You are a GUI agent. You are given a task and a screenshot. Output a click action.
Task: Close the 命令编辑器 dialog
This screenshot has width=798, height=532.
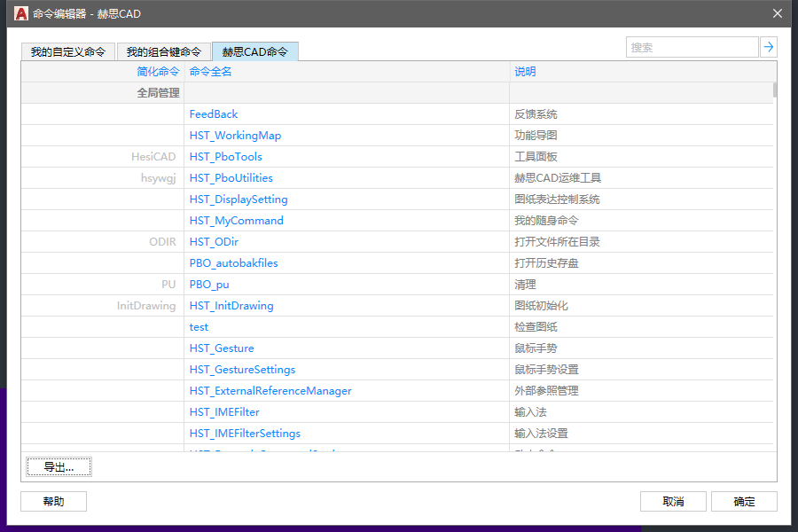(x=777, y=13)
